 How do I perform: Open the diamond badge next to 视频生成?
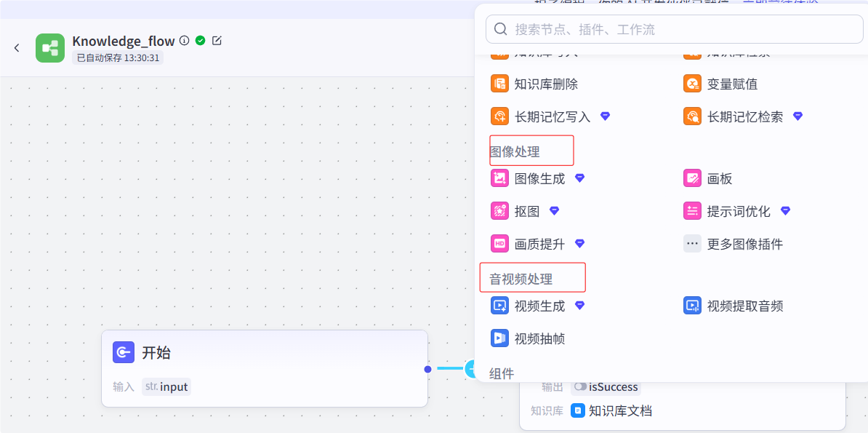[579, 306]
